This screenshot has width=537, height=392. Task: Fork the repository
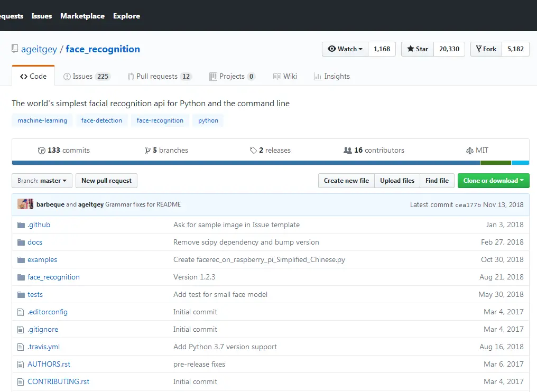[x=486, y=49]
